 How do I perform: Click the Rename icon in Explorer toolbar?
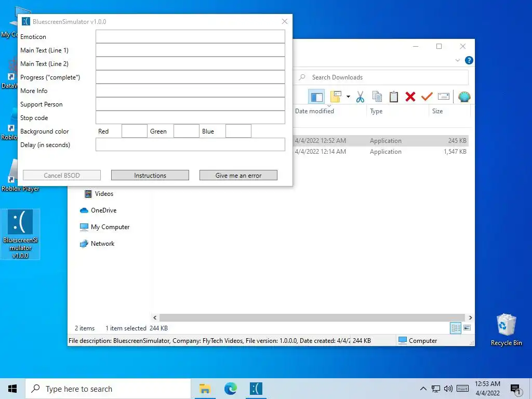(x=444, y=97)
